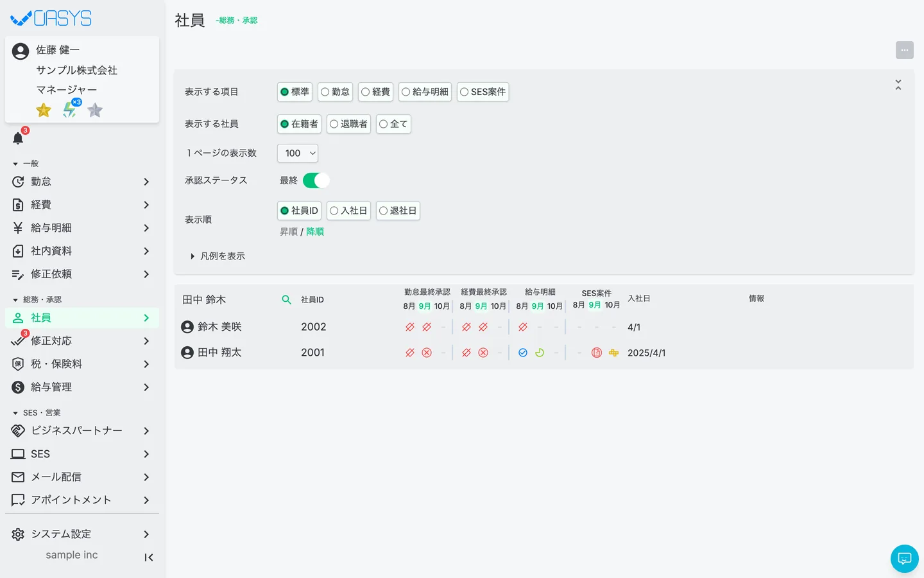Viewport: 924px width, 578px height.
Task: Click the avatar icon of 田中 翔太
Action: (187, 353)
